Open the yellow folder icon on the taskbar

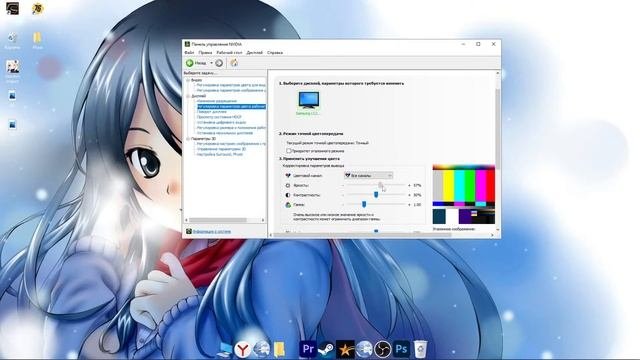(x=280, y=349)
